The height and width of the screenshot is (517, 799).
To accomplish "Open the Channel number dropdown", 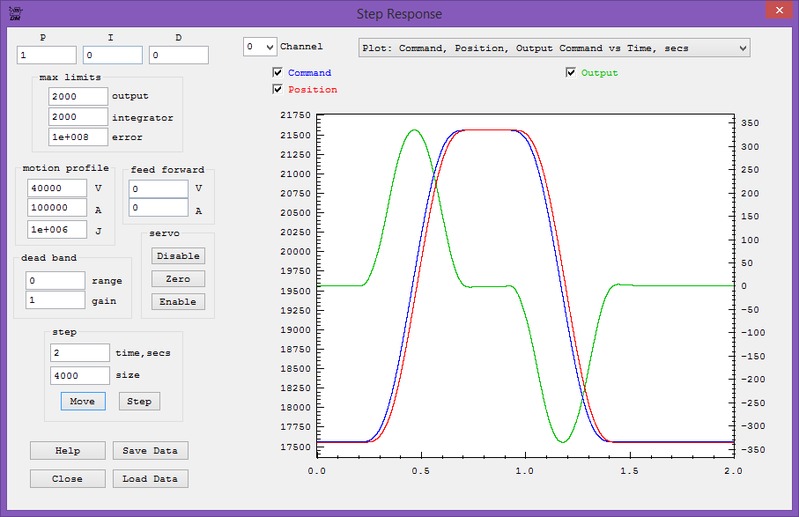I will coord(260,47).
